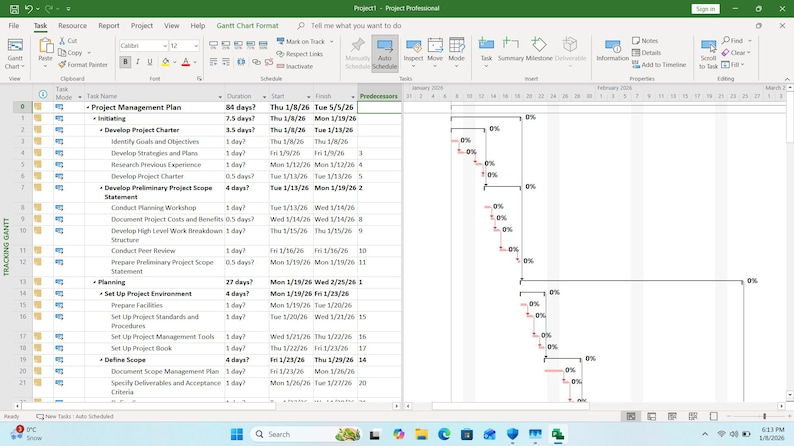Click the Details button
794x446 pixels.
[647, 53]
